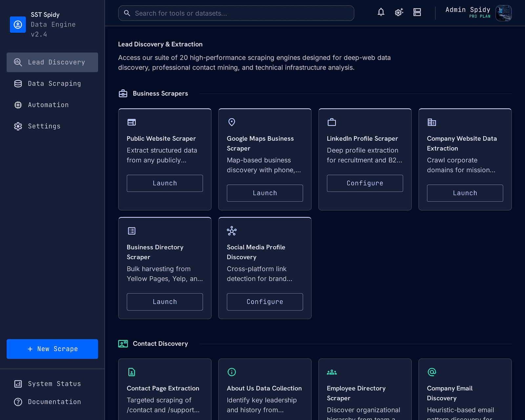Screen dimensions: 525x420
Task: Click the Employee Directory people icon
Action: (332, 372)
